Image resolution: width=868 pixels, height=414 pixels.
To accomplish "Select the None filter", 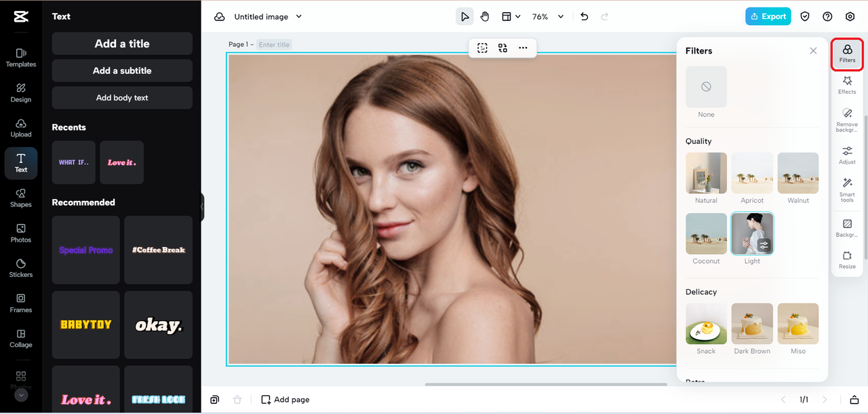I will [706, 87].
